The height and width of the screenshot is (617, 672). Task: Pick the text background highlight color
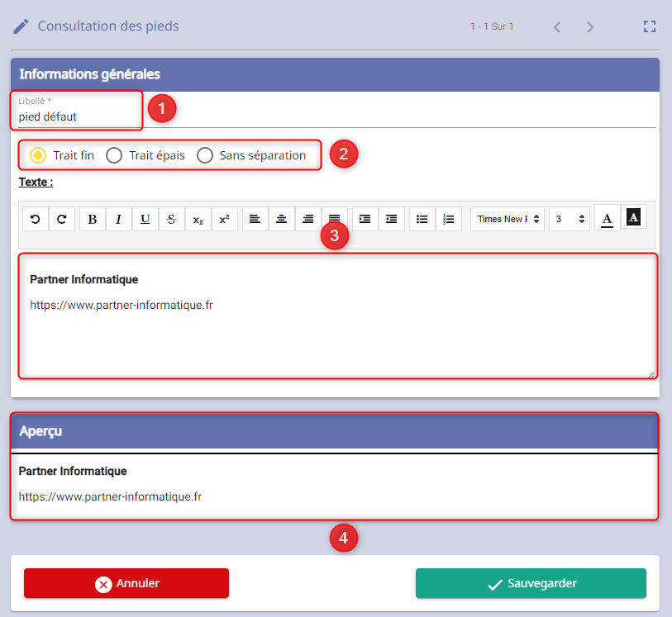pyautogui.click(x=633, y=217)
